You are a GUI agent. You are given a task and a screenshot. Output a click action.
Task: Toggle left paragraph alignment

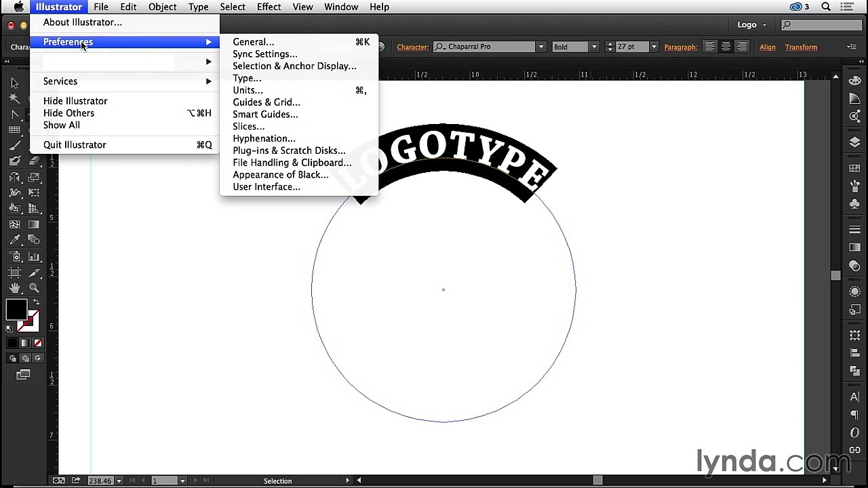coord(709,47)
